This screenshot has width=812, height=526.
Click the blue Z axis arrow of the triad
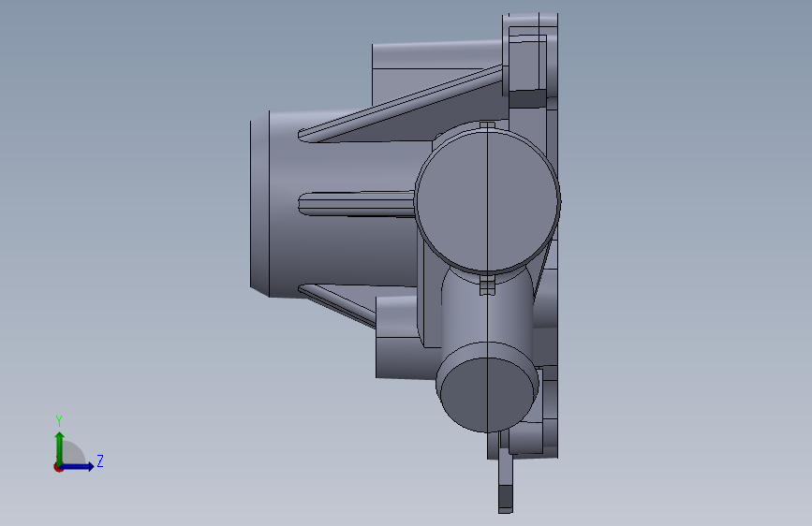78,466
